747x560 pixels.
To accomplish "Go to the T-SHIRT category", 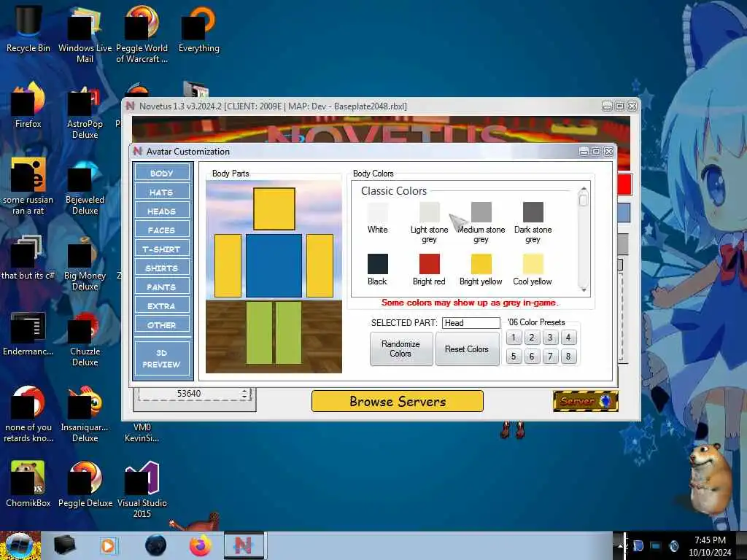I will (162, 249).
